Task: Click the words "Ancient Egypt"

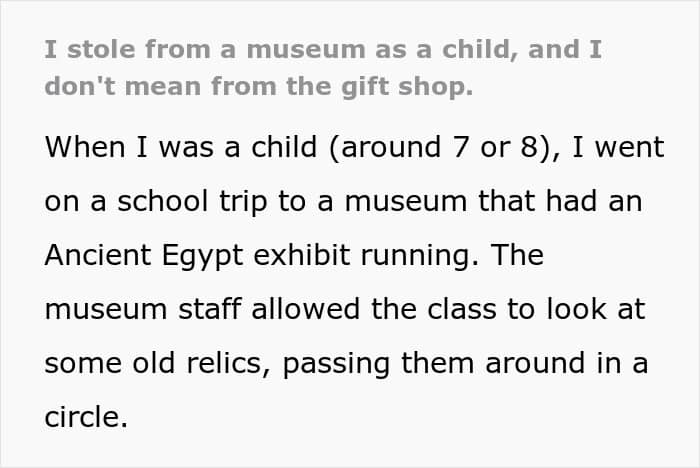Action: click(144, 256)
